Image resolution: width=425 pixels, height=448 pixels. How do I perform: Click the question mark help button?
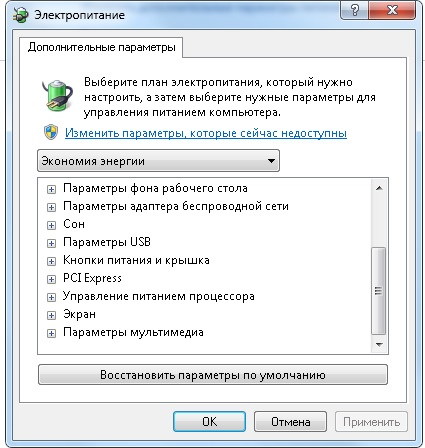pos(355,10)
